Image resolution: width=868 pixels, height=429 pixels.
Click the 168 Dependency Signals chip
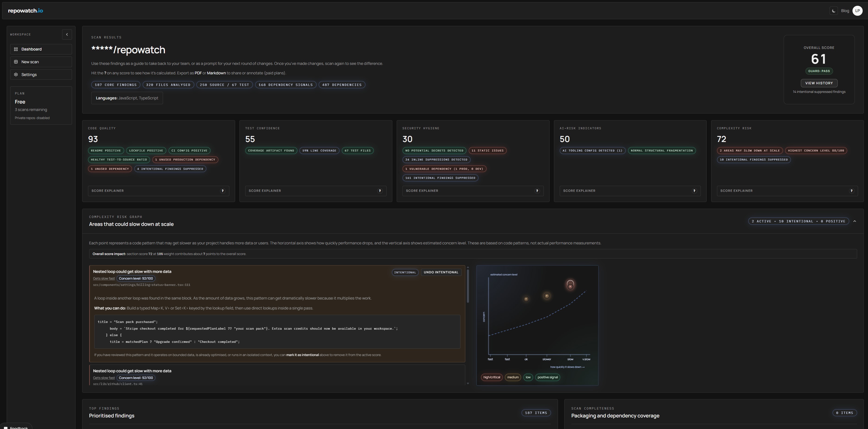pos(285,85)
